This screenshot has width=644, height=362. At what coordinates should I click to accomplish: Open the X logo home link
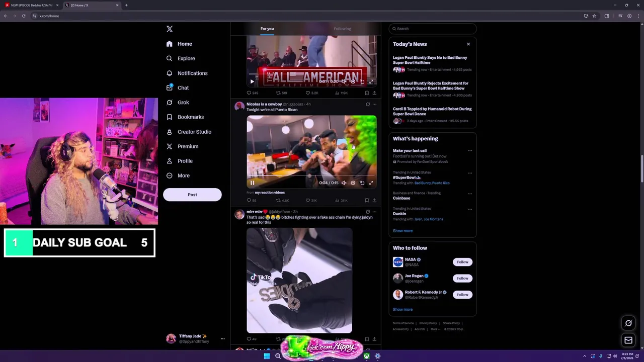tap(170, 29)
